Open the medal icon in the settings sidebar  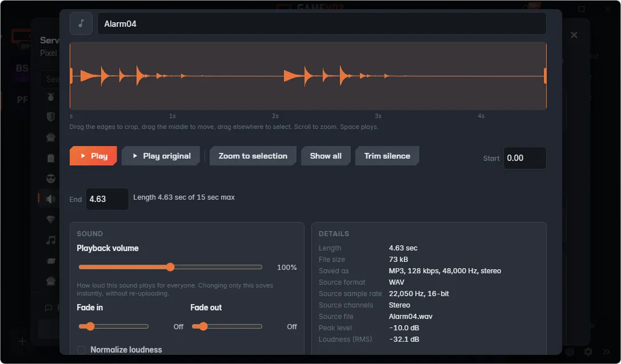[x=51, y=96]
